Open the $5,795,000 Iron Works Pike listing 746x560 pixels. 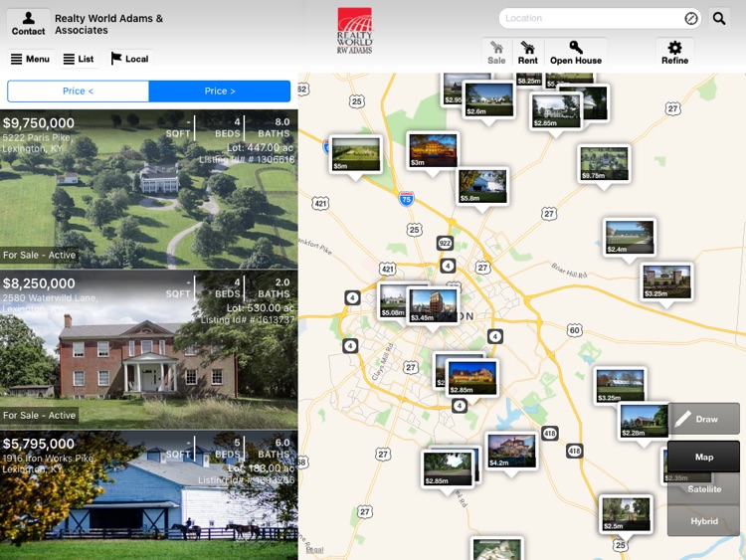(149, 495)
